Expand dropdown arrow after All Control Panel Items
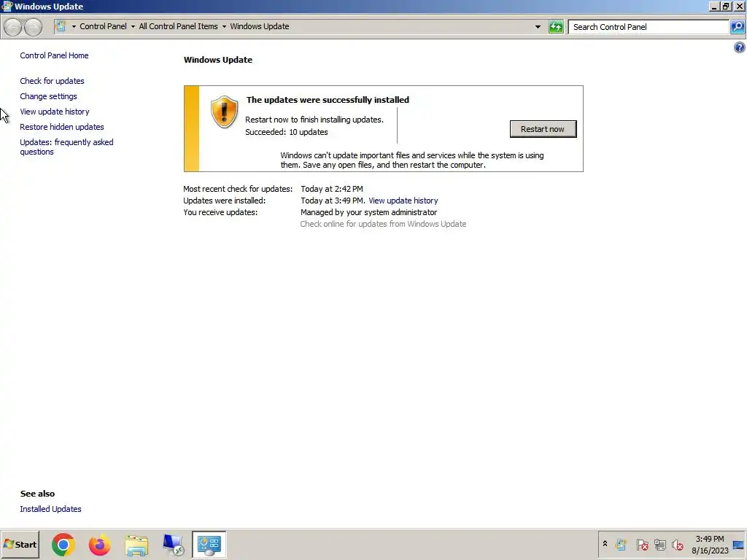This screenshot has width=747, height=560. pos(224,27)
